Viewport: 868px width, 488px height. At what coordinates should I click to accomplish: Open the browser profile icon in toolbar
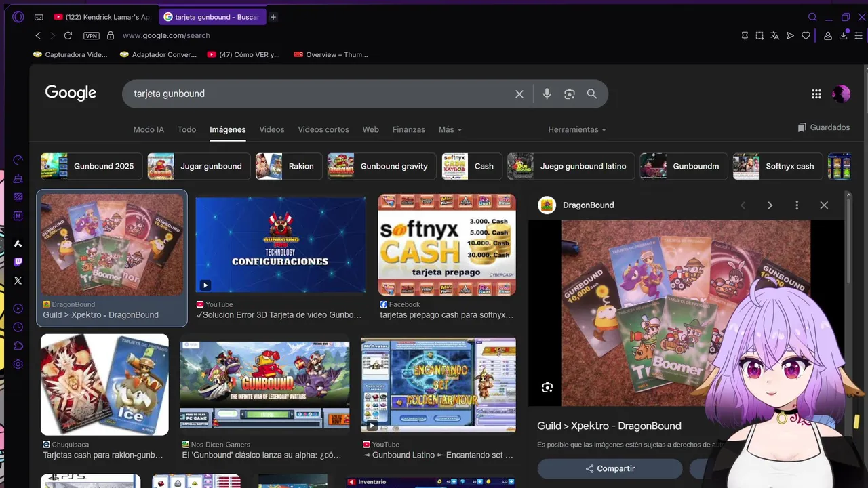click(828, 35)
